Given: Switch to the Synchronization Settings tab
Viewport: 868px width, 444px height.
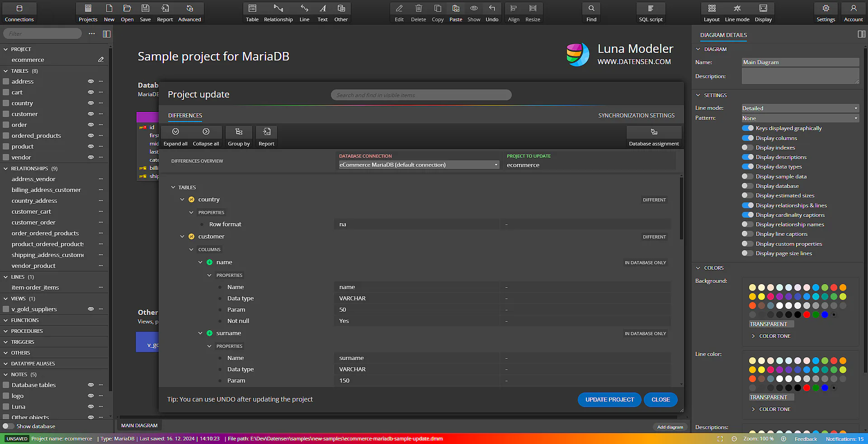Looking at the screenshot, I should tap(636, 116).
